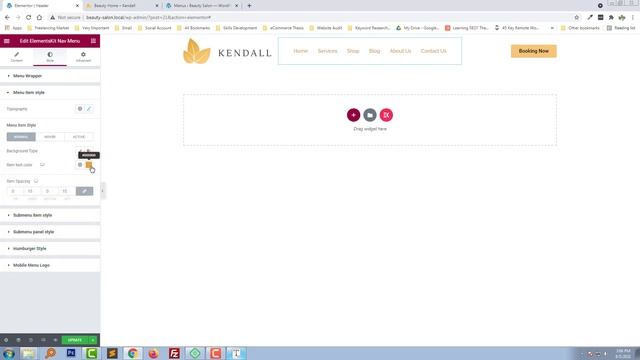Open save options arrow beside Update
This screenshot has height=360, width=640.
[93, 340]
